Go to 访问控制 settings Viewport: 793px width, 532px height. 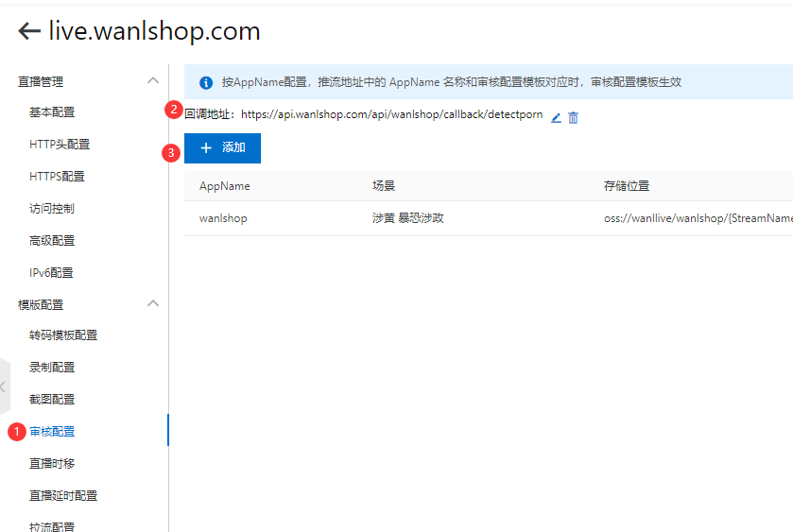(52, 208)
